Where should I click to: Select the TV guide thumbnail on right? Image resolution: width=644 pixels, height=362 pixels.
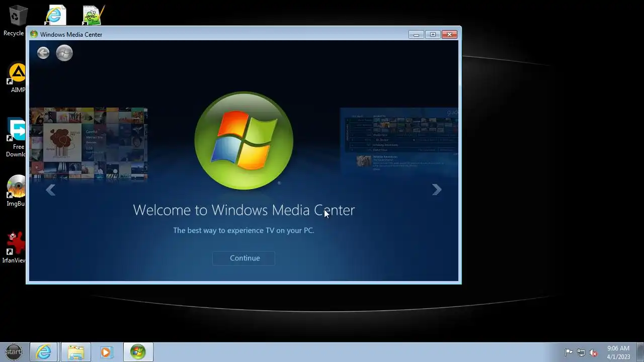(399, 141)
